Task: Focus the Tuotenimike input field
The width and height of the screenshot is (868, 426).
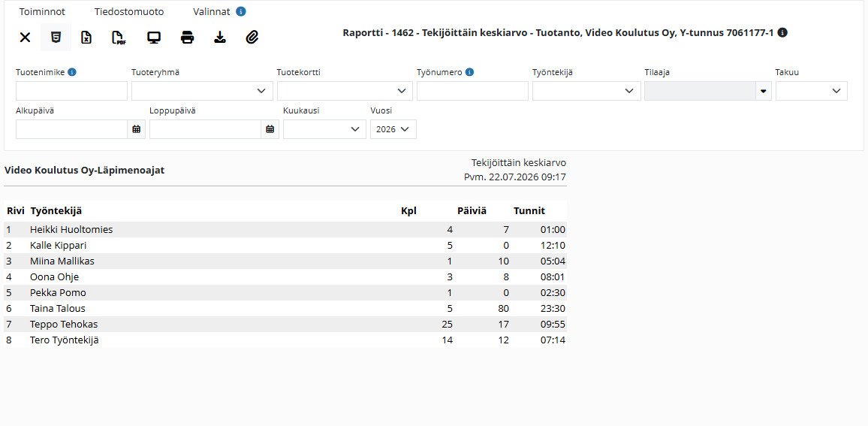Action: pos(72,91)
